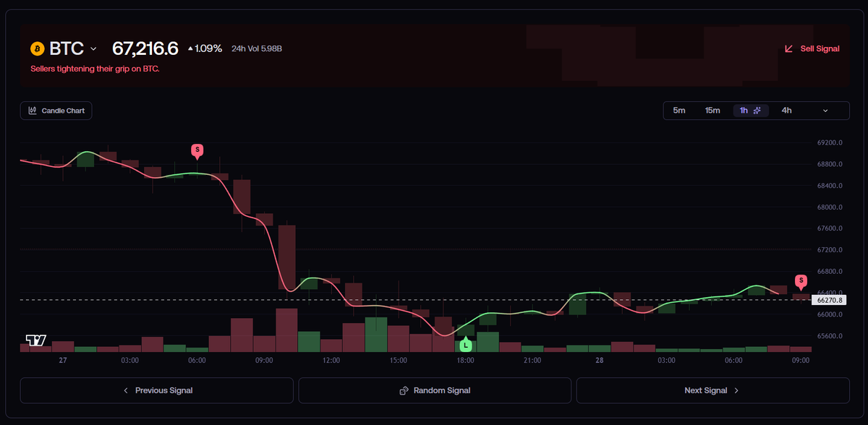Click the Sell Signal label
Screen dimensions: 868x425
click(820, 49)
